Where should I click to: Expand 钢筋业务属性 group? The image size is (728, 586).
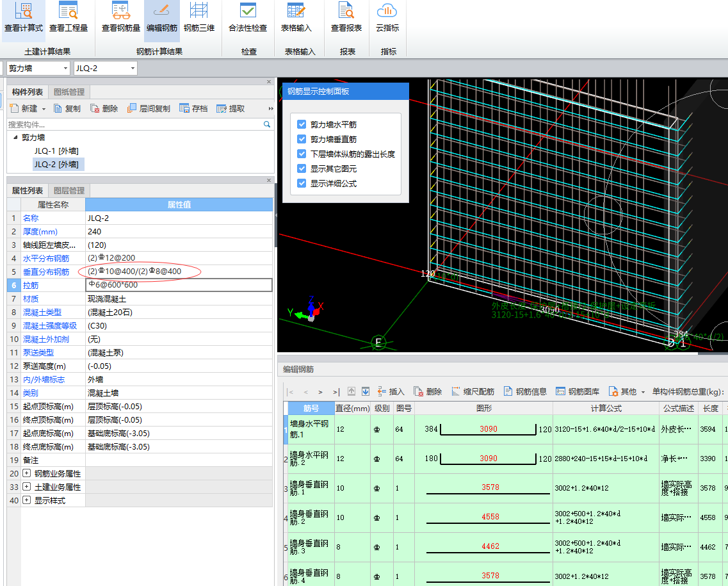pos(27,473)
